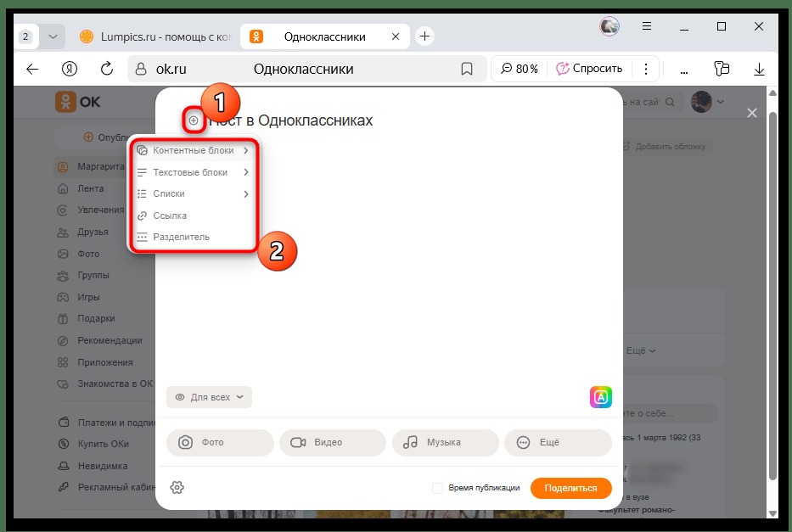Open browser hamburger menu
The width and height of the screenshot is (792, 532).
tap(647, 26)
